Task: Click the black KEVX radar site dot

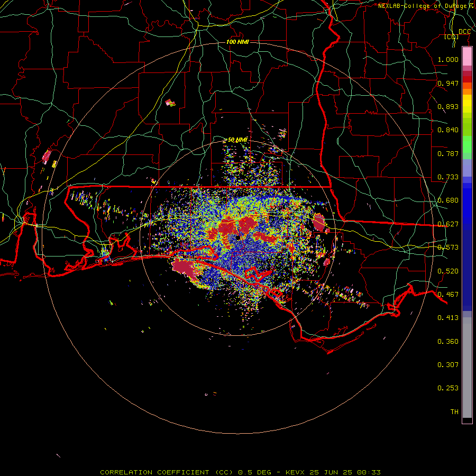Action: 237,237
